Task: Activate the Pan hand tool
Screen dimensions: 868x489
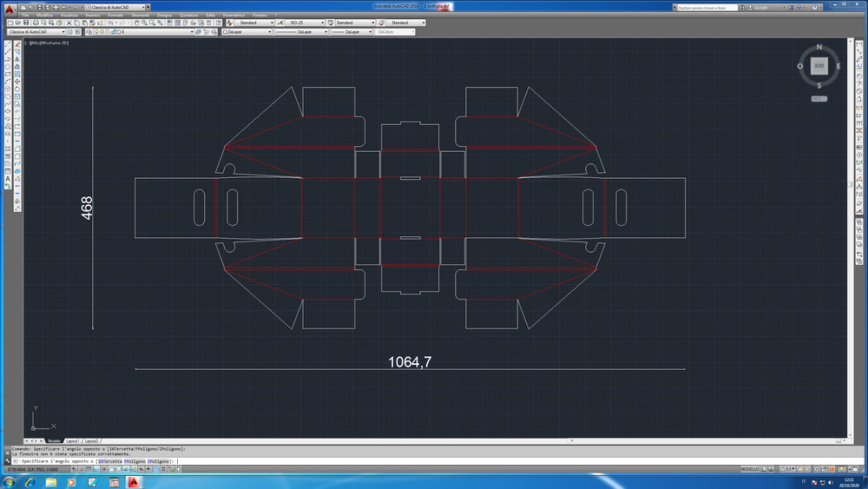Action: click(x=136, y=22)
